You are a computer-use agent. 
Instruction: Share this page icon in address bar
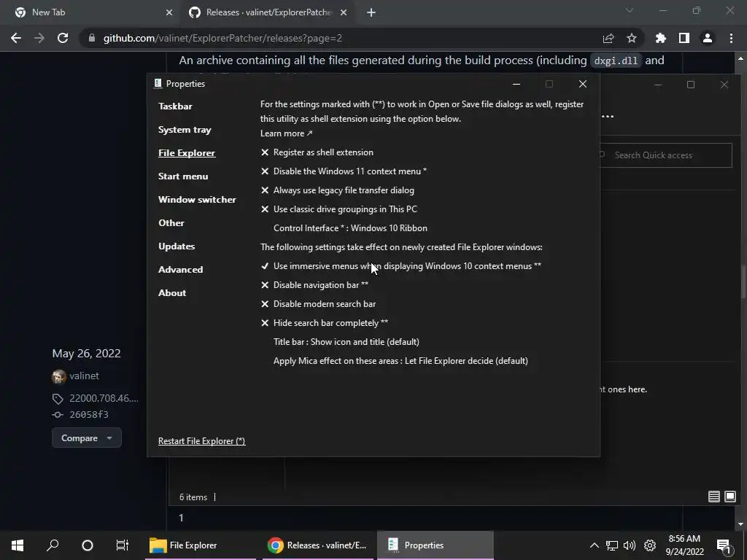pyautogui.click(x=608, y=38)
